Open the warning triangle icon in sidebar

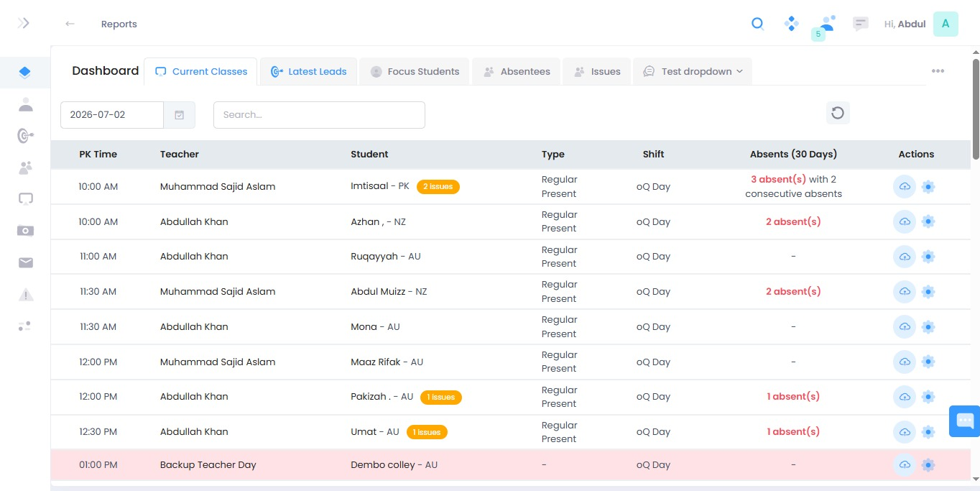click(26, 294)
